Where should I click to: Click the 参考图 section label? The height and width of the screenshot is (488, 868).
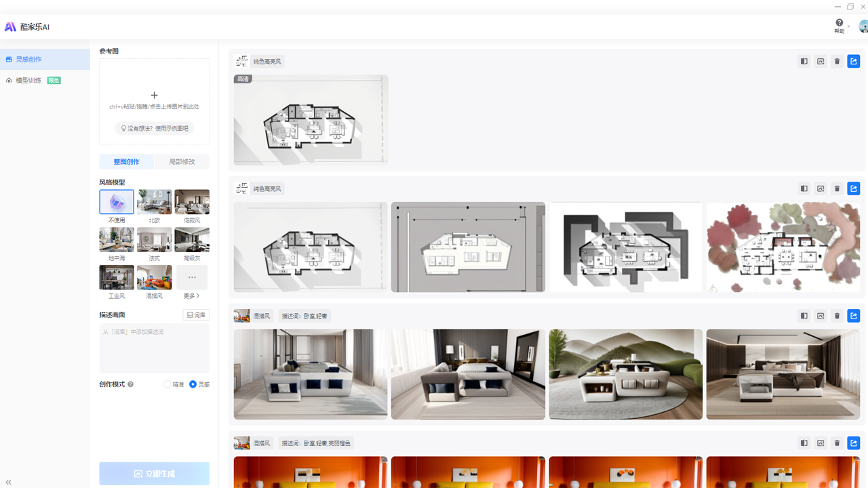click(109, 51)
